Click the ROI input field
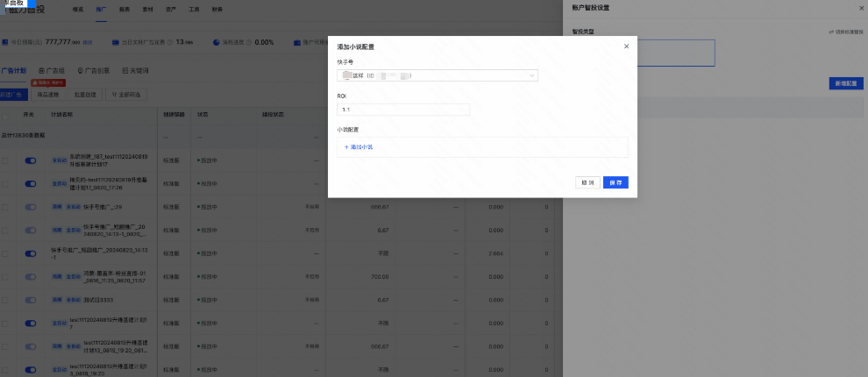The image size is (868, 377). [x=402, y=110]
